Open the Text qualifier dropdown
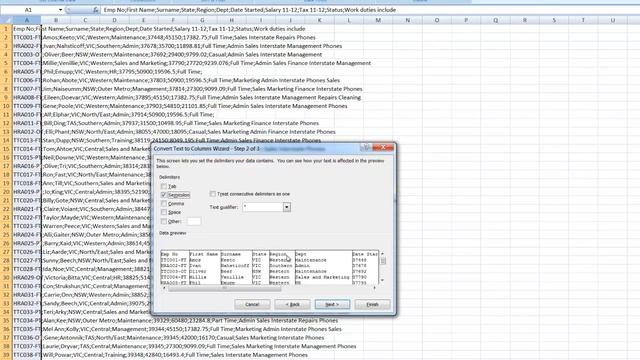Image resolution: width=640 pixels, height=360 pixels. click(287, 207)
